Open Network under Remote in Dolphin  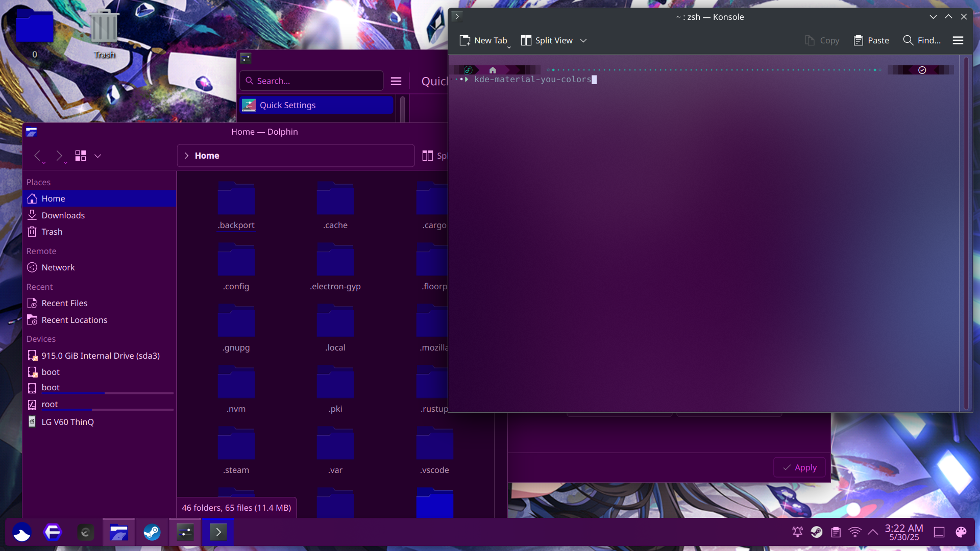[x=100, y=267]
